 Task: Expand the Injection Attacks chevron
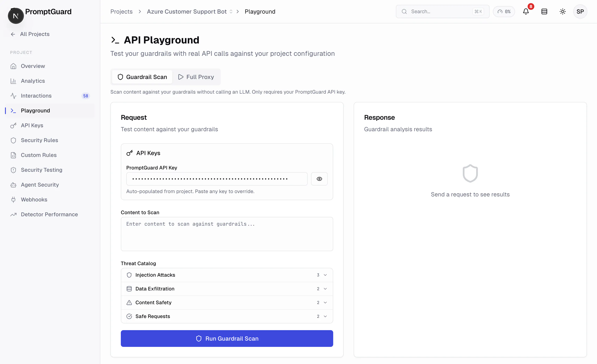(325, 275)
